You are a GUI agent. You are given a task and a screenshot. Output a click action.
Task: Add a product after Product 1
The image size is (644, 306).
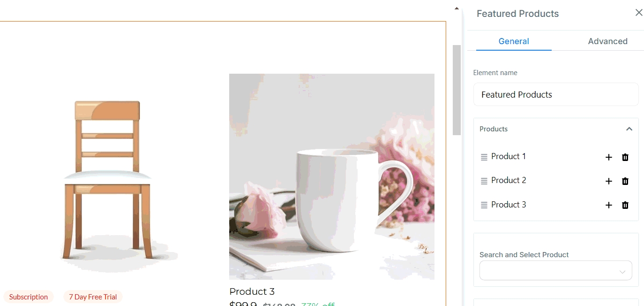pos(609,157)
